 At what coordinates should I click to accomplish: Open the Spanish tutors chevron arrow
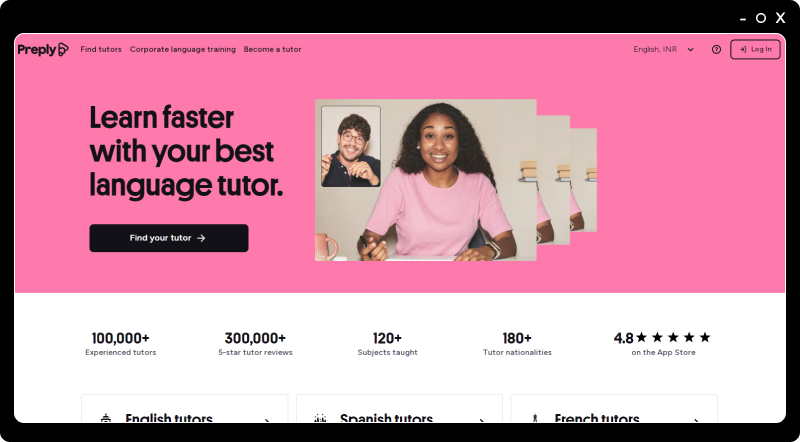click(482, 420)
